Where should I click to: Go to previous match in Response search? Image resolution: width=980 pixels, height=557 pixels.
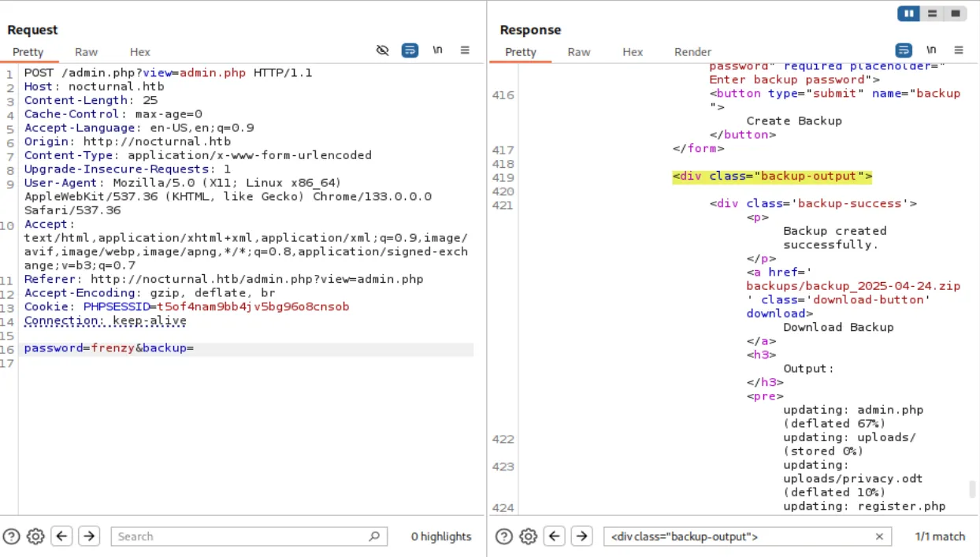(x=555, y=537)
